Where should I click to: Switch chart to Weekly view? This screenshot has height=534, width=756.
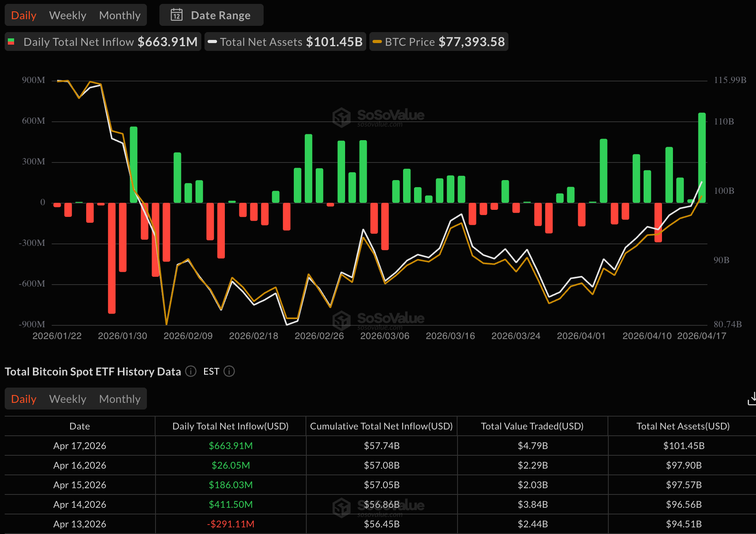coord(68,15)
